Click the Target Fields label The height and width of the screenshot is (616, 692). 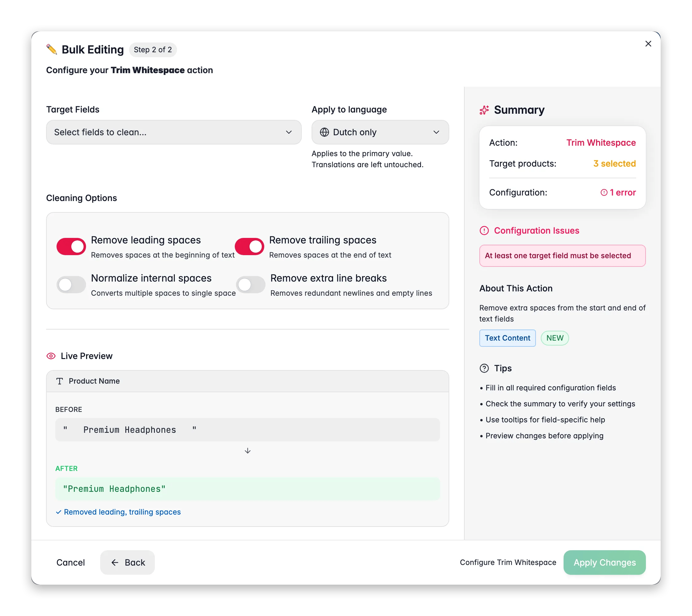[73, 110]
